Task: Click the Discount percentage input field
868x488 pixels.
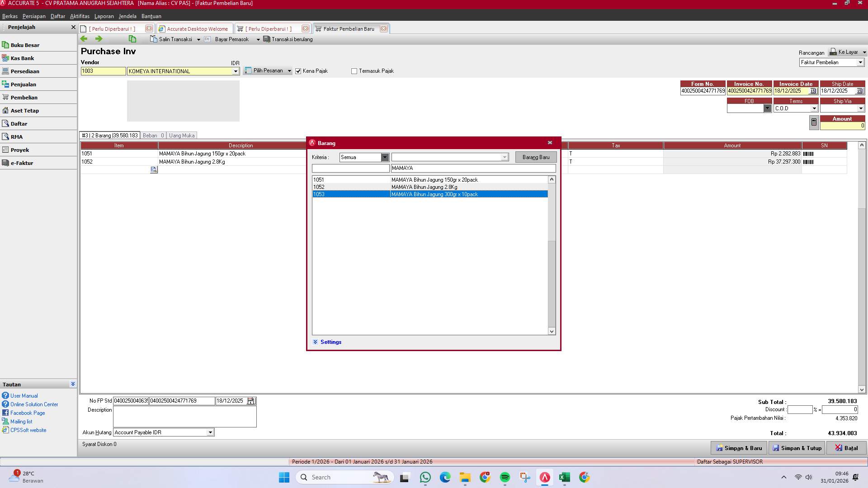Action: [x=799, y=409]
